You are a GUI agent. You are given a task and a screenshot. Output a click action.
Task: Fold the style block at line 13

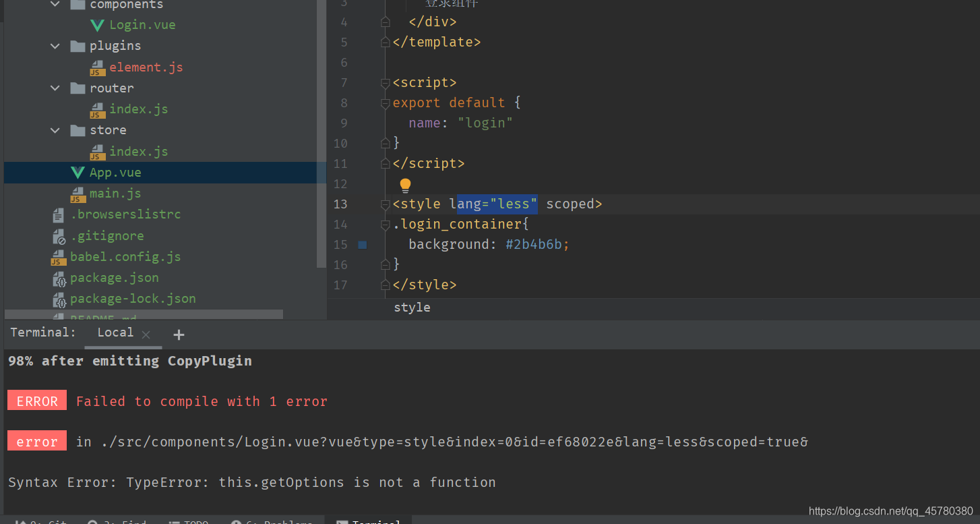386,204
